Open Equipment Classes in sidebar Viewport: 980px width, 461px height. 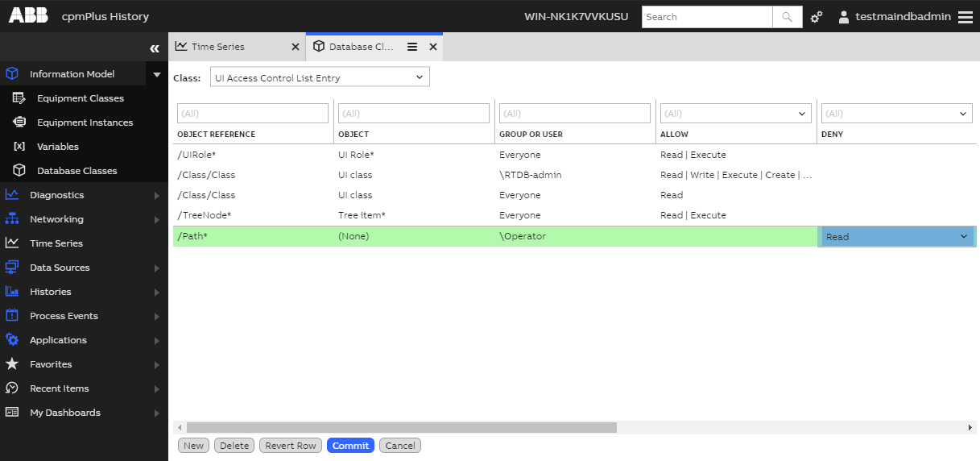pyautogui.click(x=81, y=98)
